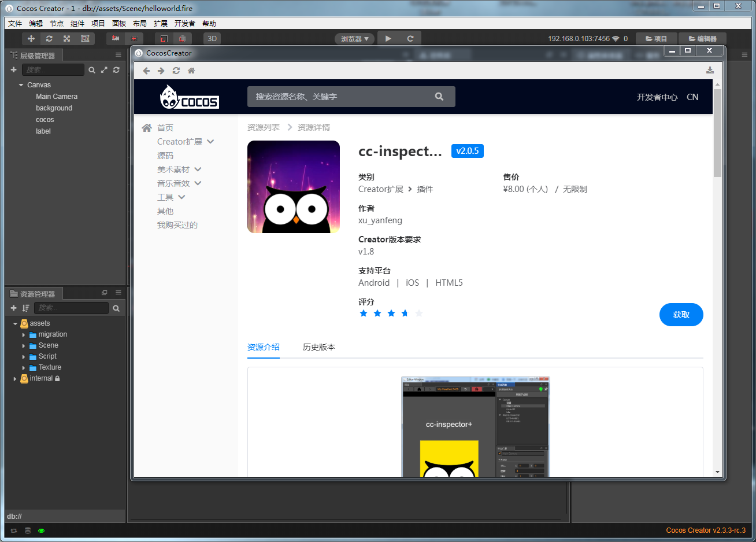Click the downloads icon in store window

(x=710, y=71)
